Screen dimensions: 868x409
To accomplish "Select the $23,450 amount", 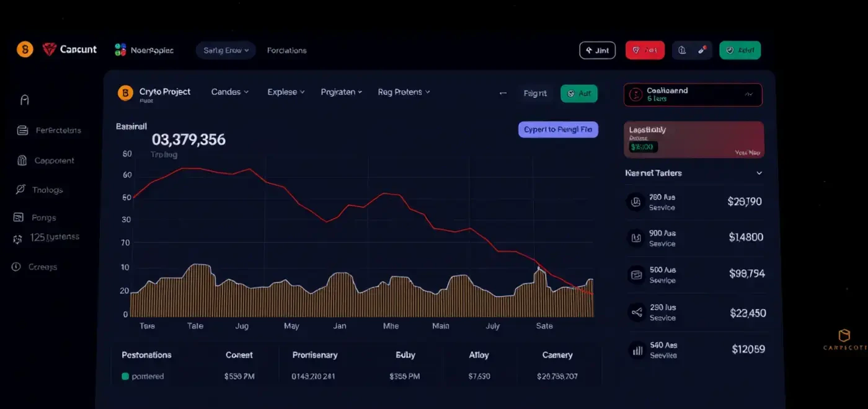I will (x=748, y=313).
